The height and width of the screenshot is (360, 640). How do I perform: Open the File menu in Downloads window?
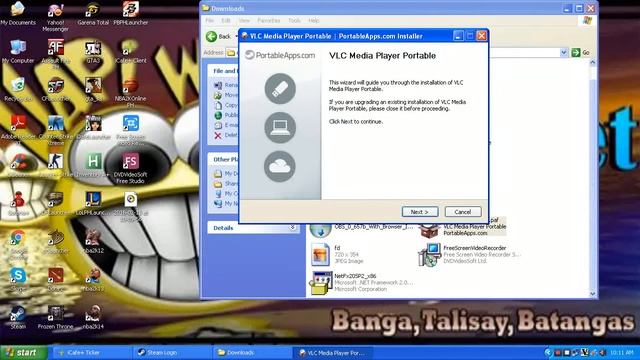pos(209,20)
